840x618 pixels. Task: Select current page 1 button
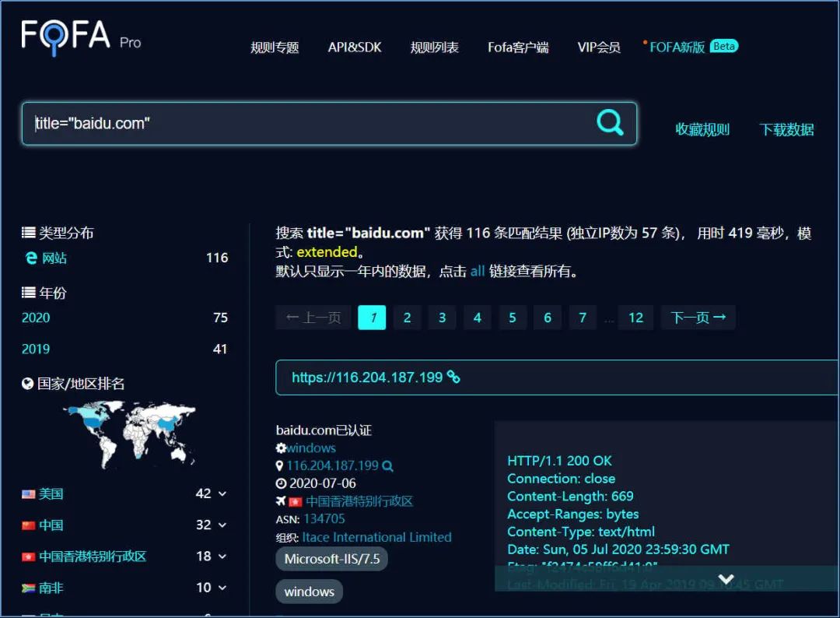(372, 318)
